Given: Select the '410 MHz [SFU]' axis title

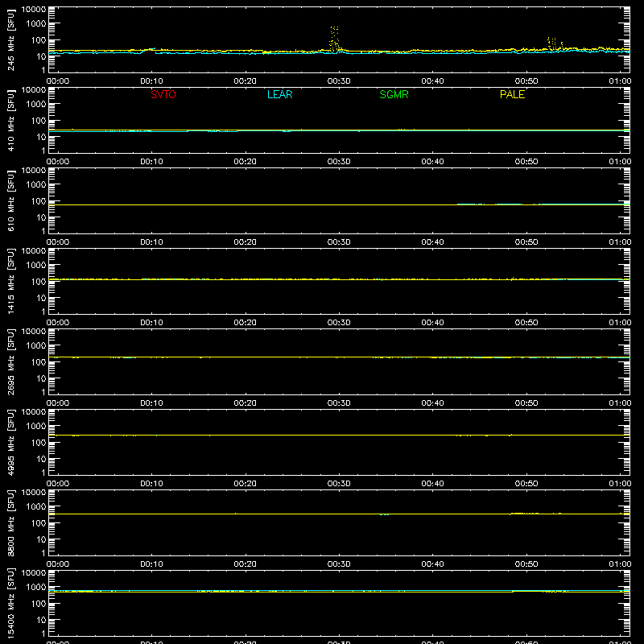Looking at the screenshot, I should coord(10,120).
